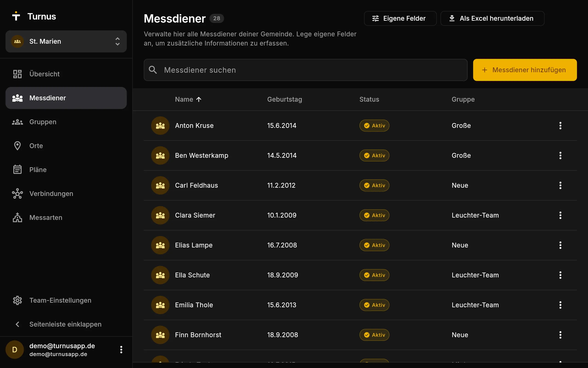Focus the Messdiener suchen search field
Screen dimensions: 588x368
tap(305, 70)
